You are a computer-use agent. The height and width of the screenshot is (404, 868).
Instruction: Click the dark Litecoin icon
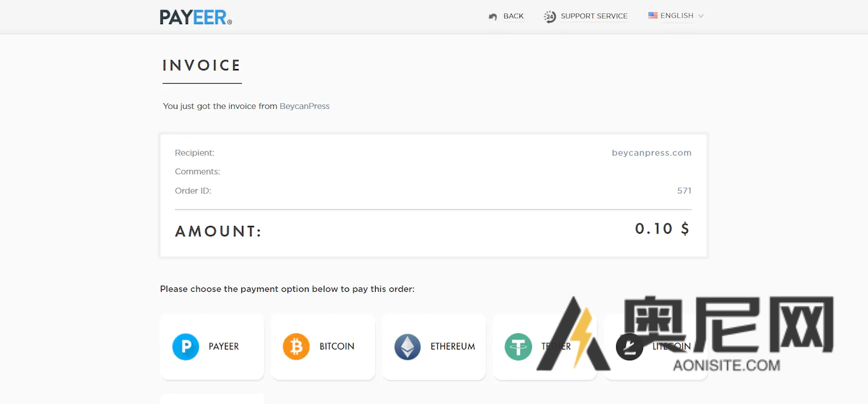[629, 347]
